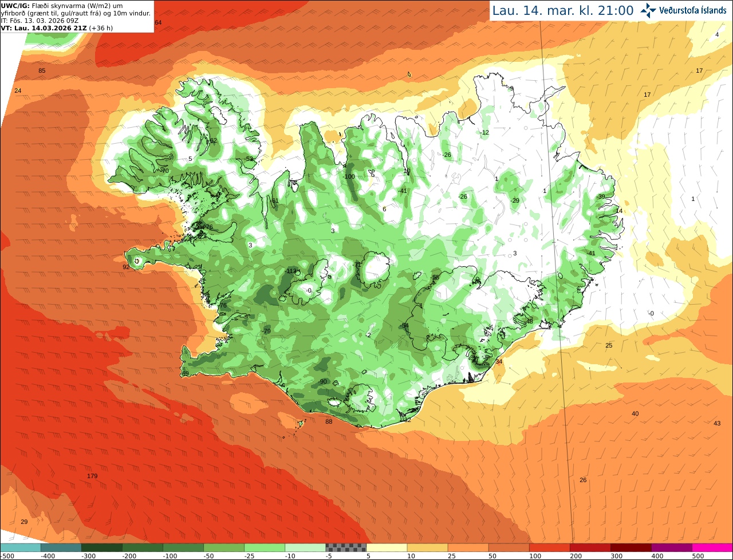
Task: Click the -10 to -5 palest green swatch
Action: (x=305, y=547)
